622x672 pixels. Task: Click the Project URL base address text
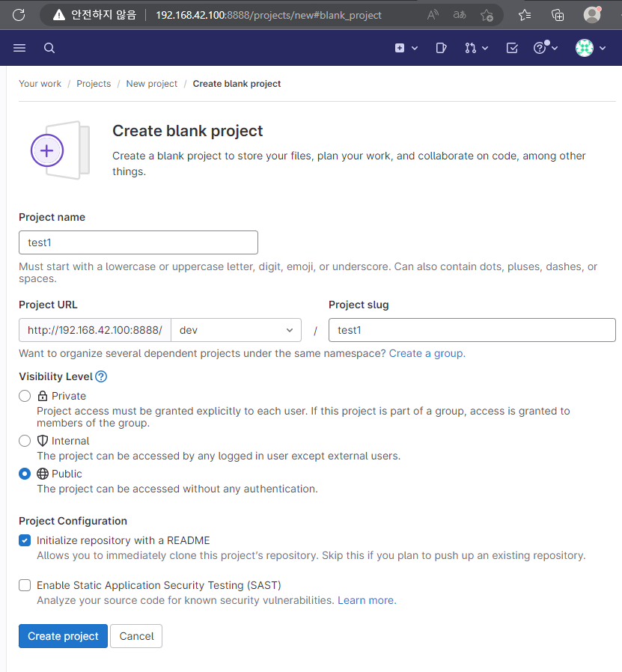(95, 330)
